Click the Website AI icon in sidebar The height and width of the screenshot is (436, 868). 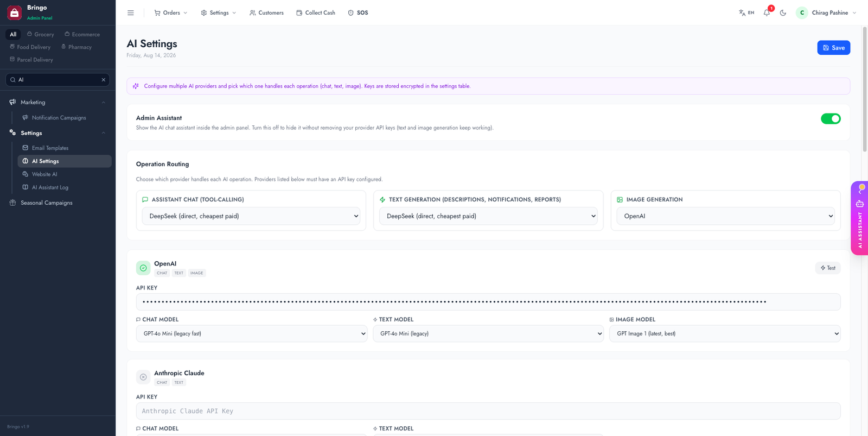(x=25, y=174)
